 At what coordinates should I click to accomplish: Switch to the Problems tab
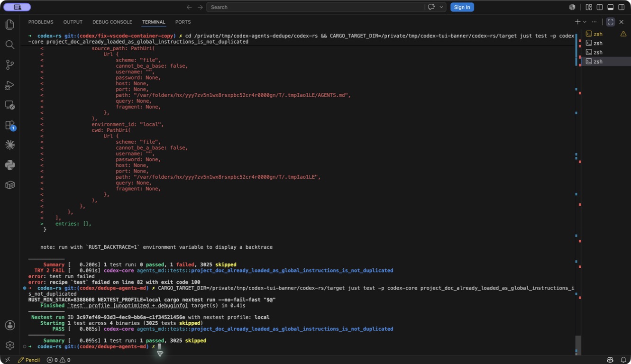coord(41,22)
